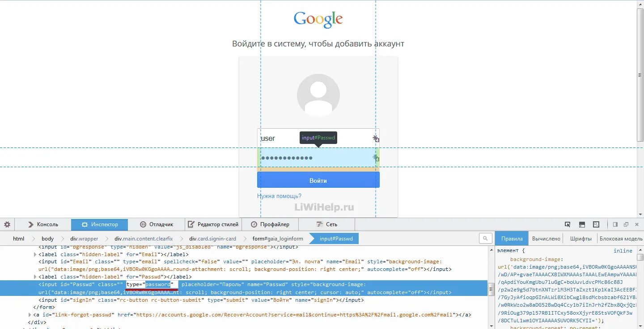Select the Блоковая модель sidebar tab
This screenshot has width=644, height=329.
621,239
